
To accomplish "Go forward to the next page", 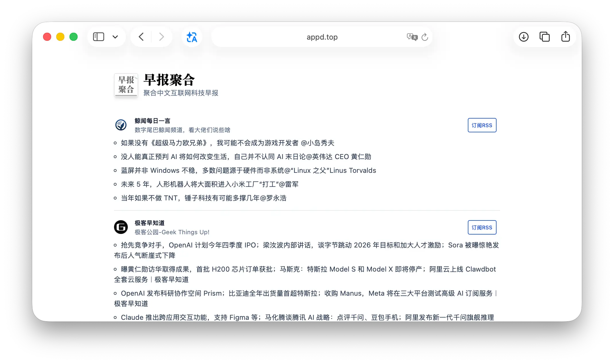I will click(x=162, y=37).
